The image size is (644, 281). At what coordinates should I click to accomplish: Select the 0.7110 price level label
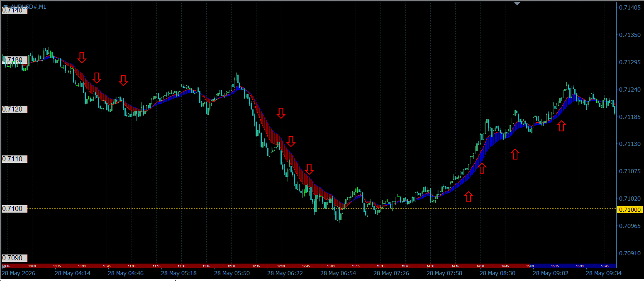15,159
